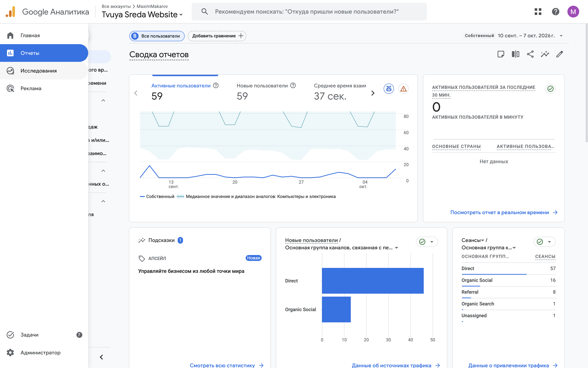The height and width of the screenshot is (368, 588).
Task: Open the Google apps grid icon
Action: pyautogui.click(x=538, y=11)
